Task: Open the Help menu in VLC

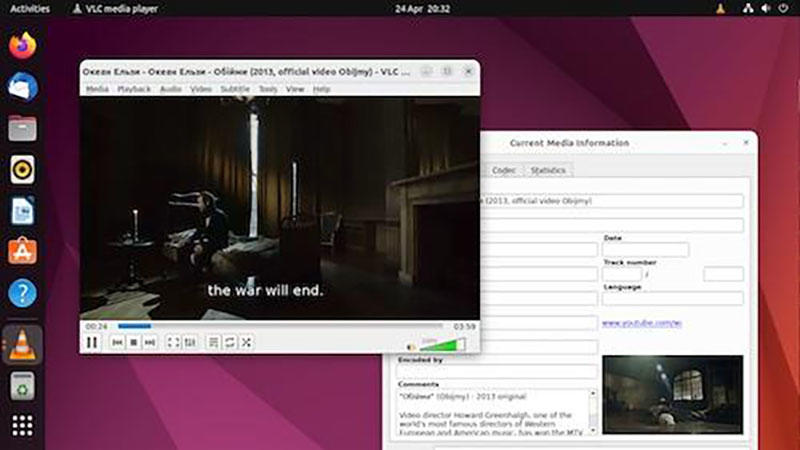Action: pos(321,89)
